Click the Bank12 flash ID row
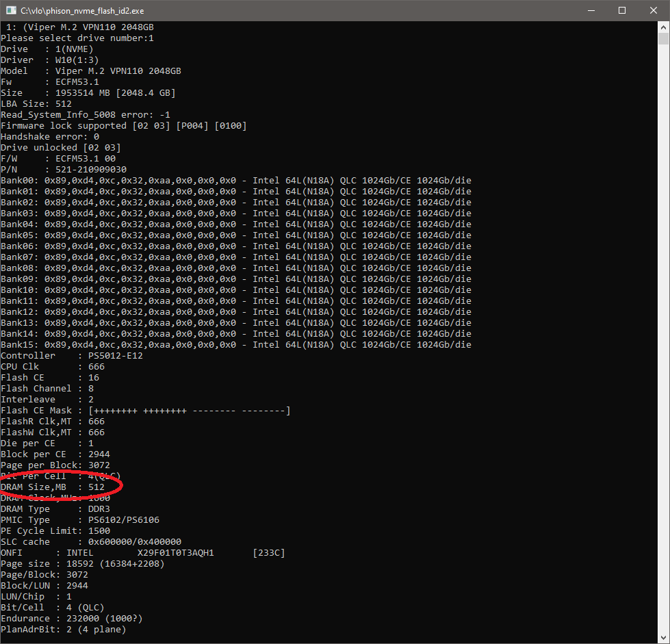This screenshot has height=644, width=670. pyautogui.click(x=236, y=312)
